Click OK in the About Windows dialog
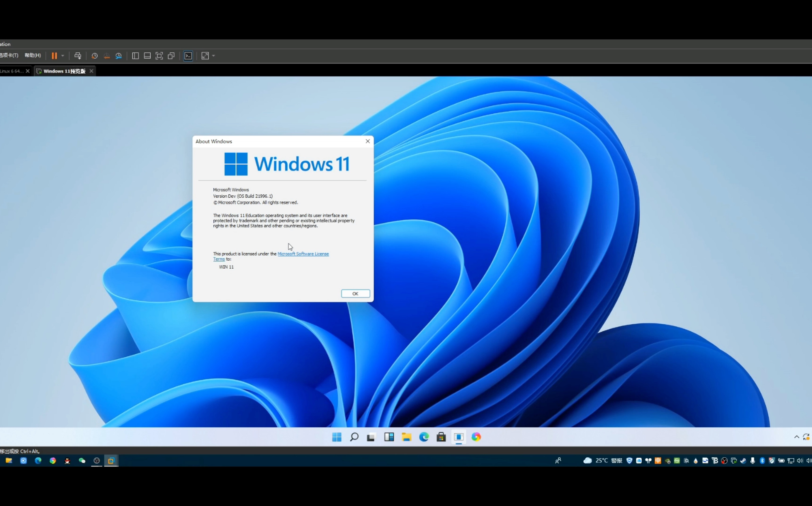 (355, 293)
